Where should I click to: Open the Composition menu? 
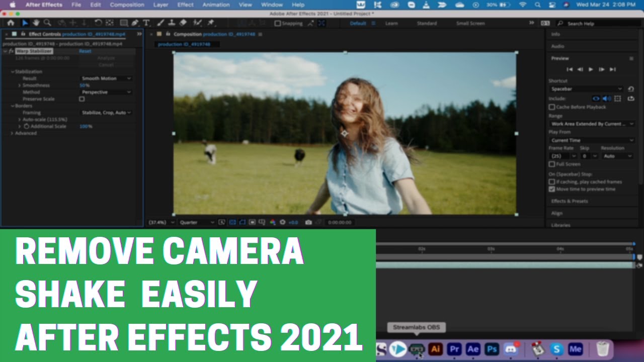coord(127,5)
